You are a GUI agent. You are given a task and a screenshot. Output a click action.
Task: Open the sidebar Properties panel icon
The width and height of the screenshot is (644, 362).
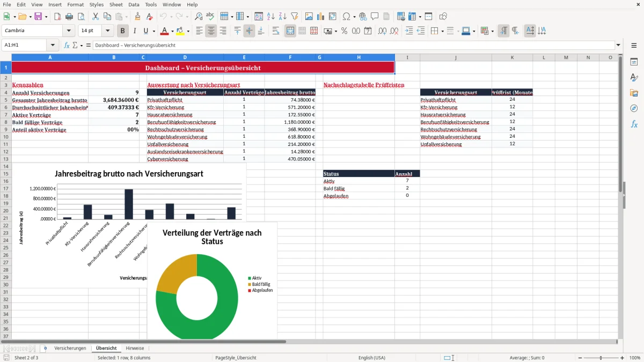(x=634, y=62)
